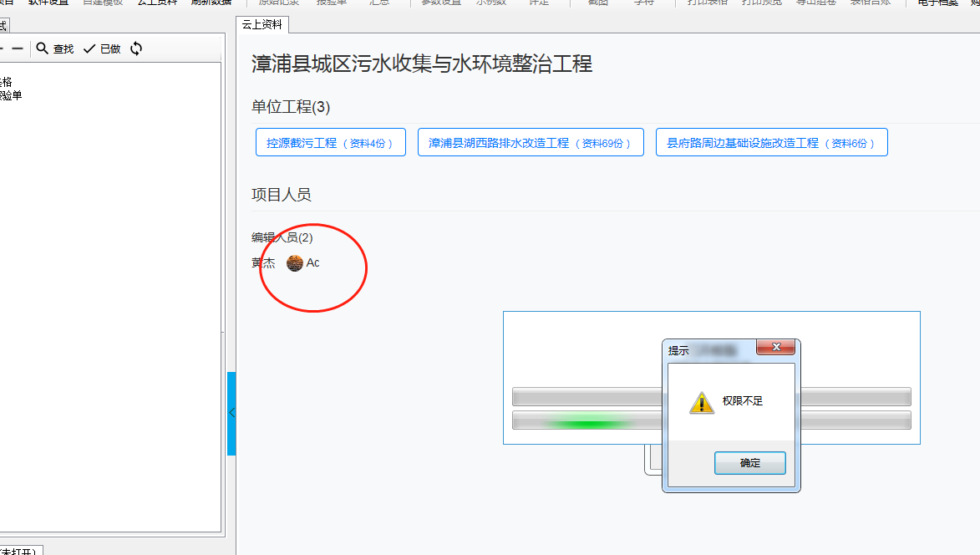
Task: Click 电子档案 in the top toolbar
Action: [937, 3]
